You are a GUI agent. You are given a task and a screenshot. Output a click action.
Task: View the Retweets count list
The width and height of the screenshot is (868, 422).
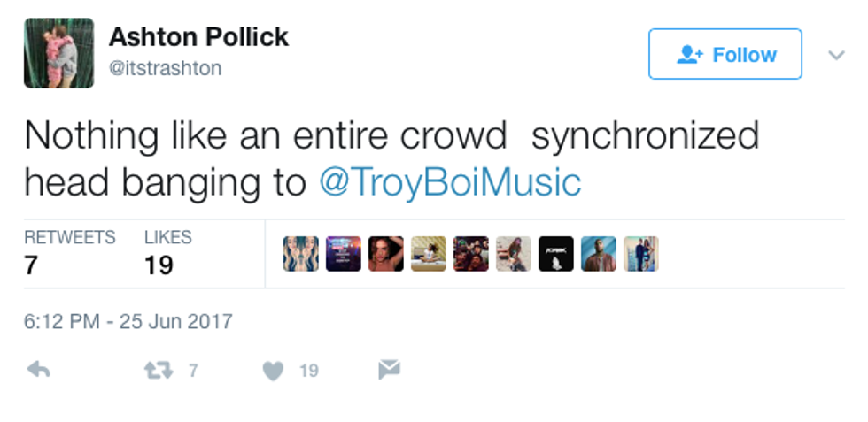pyautogui.click(x=69, y=252)
